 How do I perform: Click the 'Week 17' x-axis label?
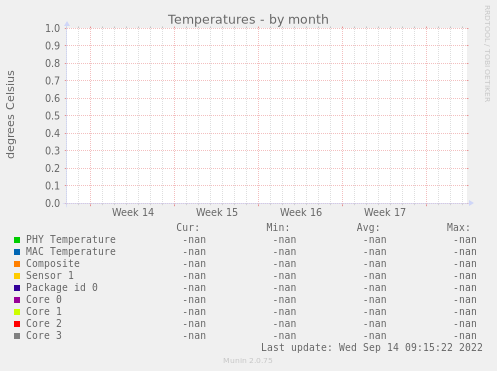pyautogui.click(x=385, y=212)
